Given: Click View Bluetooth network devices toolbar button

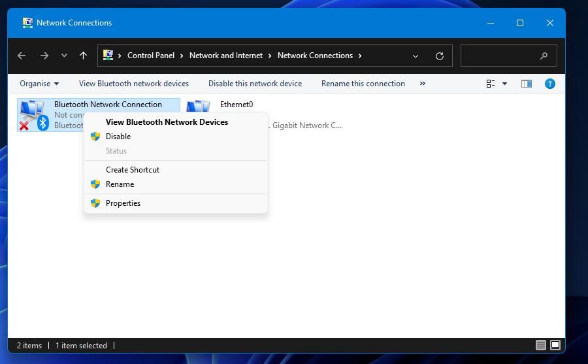Looking at the screenshot, I should (x=134, y=84).
